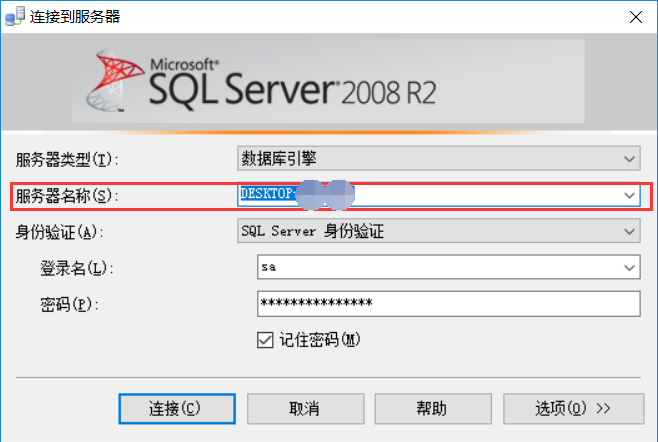Viewport: 658px width, 442px height.
Task: Click the 密码(P) label
Action: pyautogui.click(x=69, y=304)
